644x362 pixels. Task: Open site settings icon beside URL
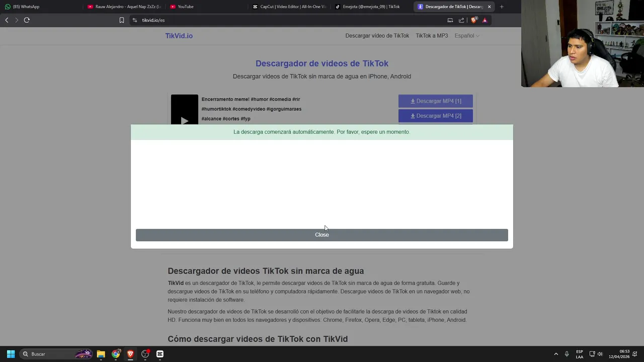(134, 20)
